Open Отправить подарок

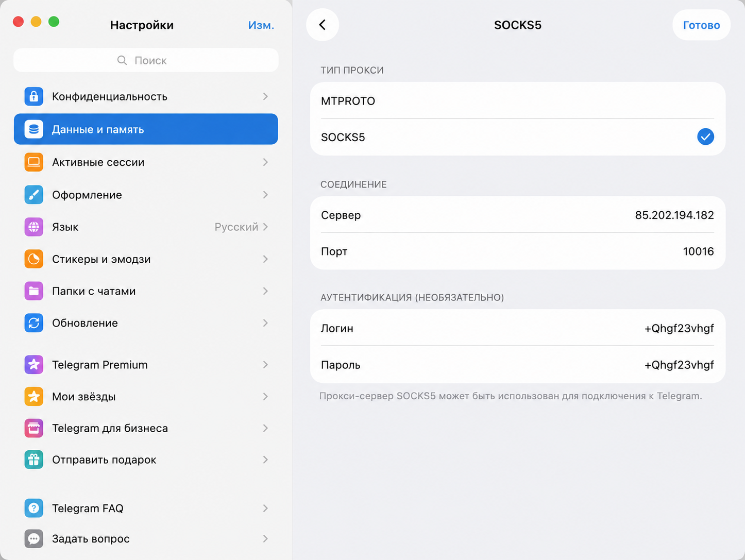coord(146,460)
